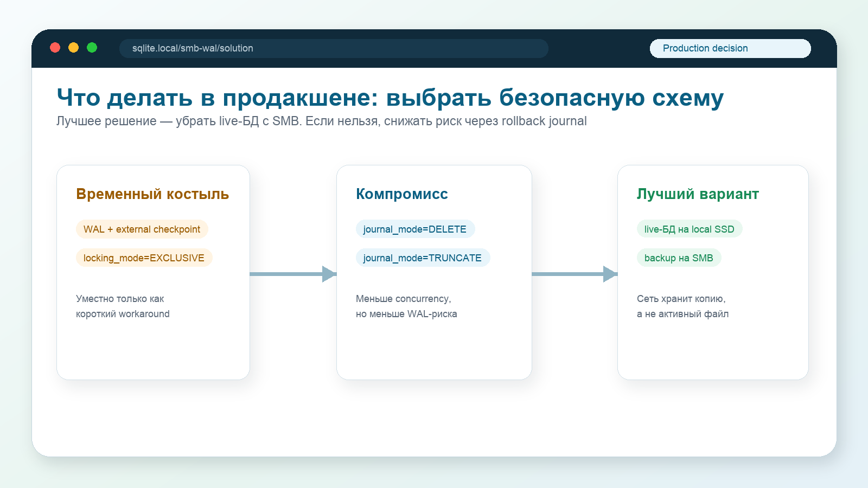Select the 'journal_mode=DELETE' chip
This screenshot has width=868, height=488.
[x=416, y=229]
